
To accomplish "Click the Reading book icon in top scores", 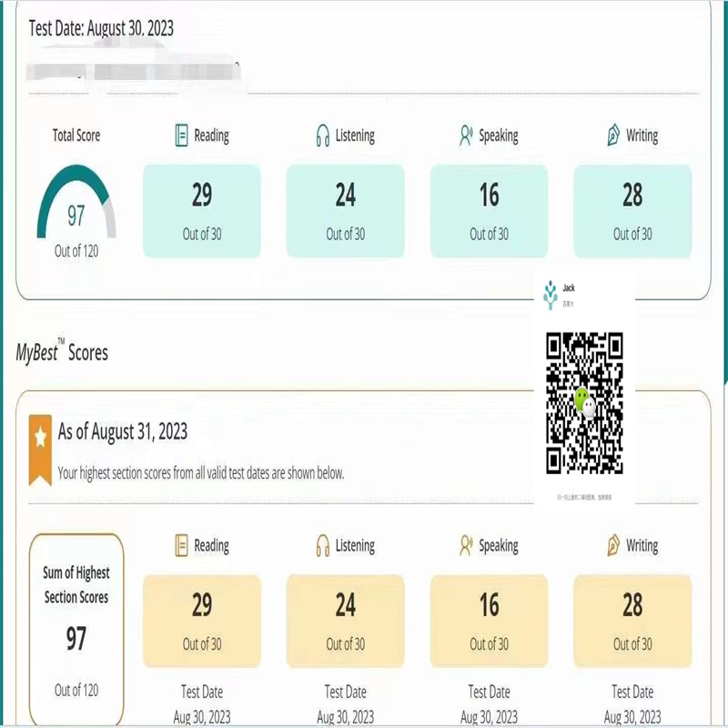I will [181, 136].
